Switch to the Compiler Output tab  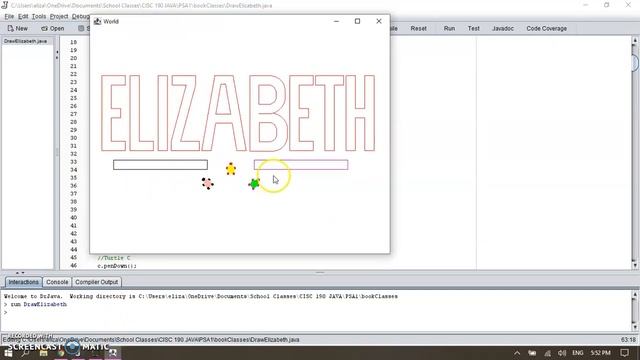coord(96,282)
